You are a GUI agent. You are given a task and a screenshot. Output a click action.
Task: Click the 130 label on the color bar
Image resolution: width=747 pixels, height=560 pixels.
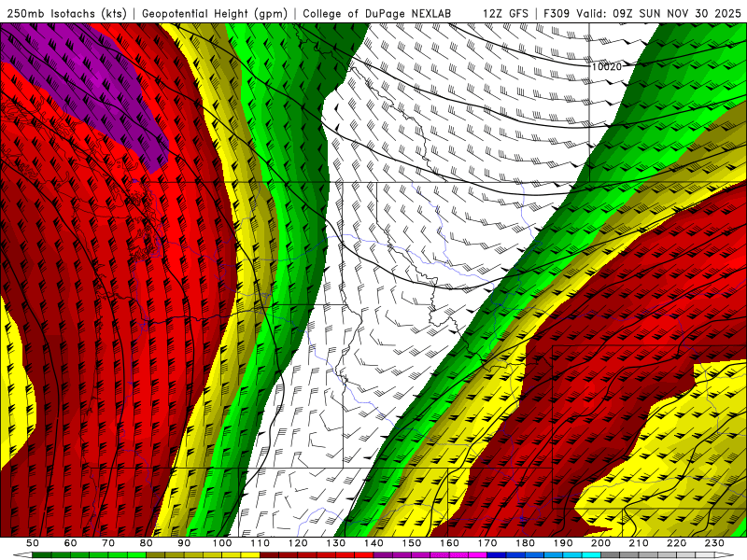336,543
